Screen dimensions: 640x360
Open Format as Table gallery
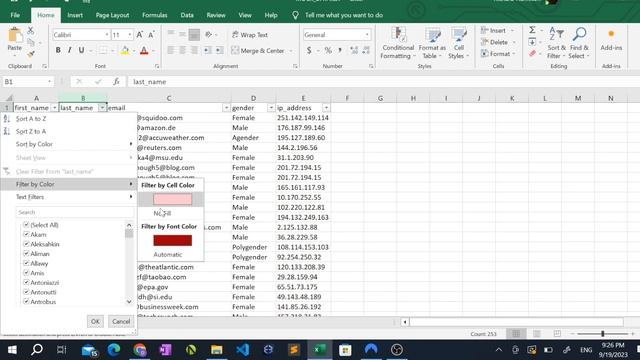[432, 43]
